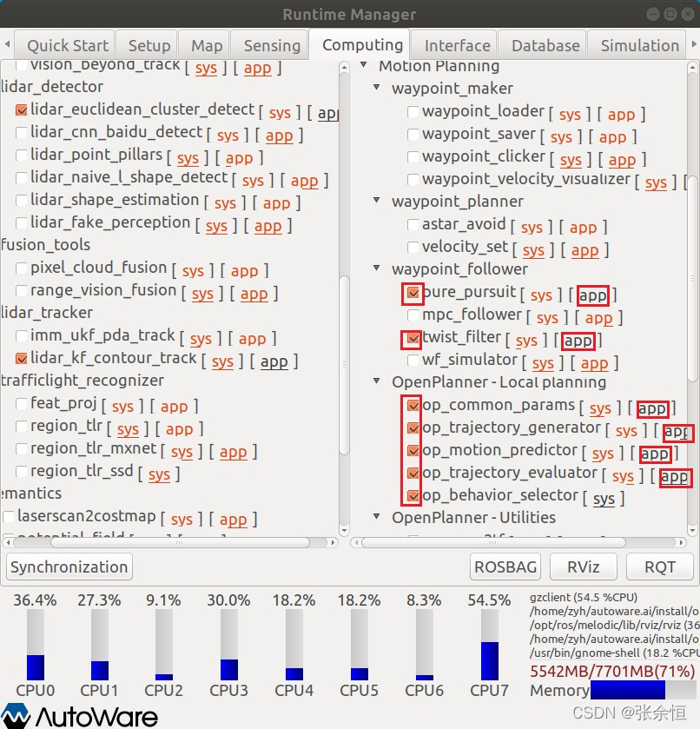Click left panel horizontal scrollbar
Screen dimensions: 700x729
coord(180,542)
